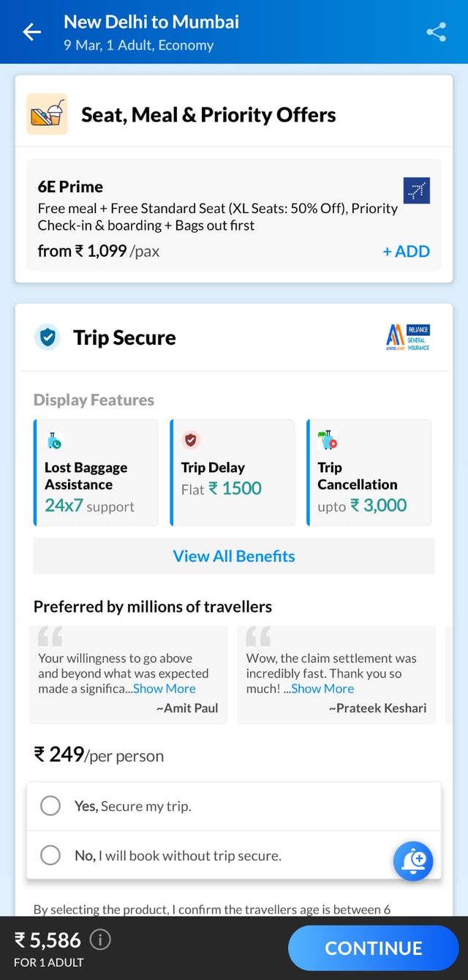Tap the Reliance General Insurance logo
This screenshot has height=980, width=468.
(x=407, y=337)
